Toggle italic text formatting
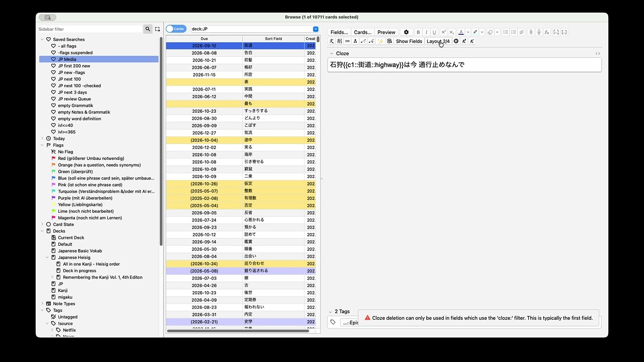The image size is (644, 362). click(x=426, y=32)
